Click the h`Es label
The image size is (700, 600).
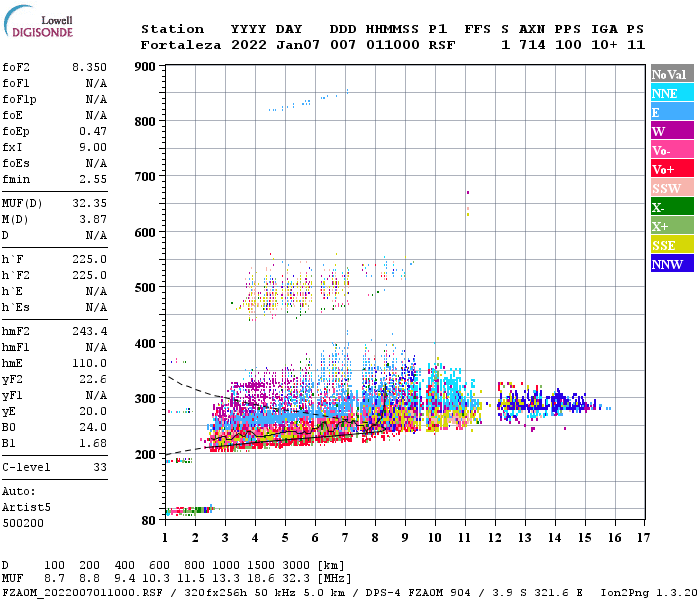(16, 308)
